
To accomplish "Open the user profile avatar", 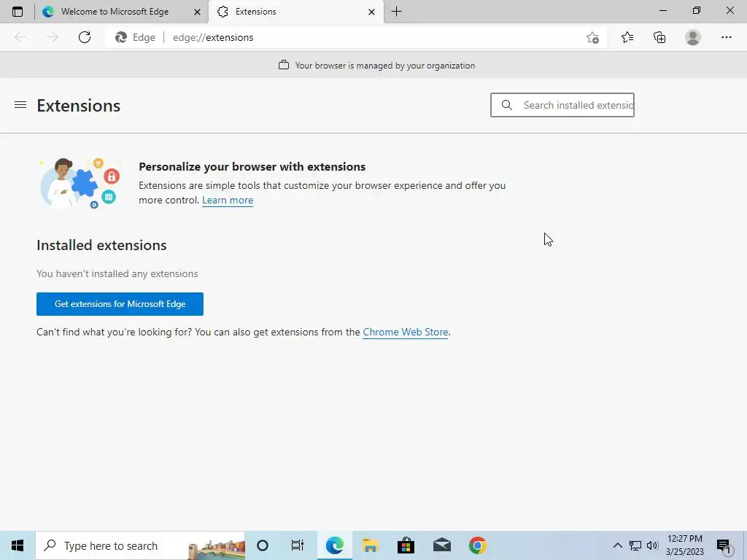I will [693, 37].
